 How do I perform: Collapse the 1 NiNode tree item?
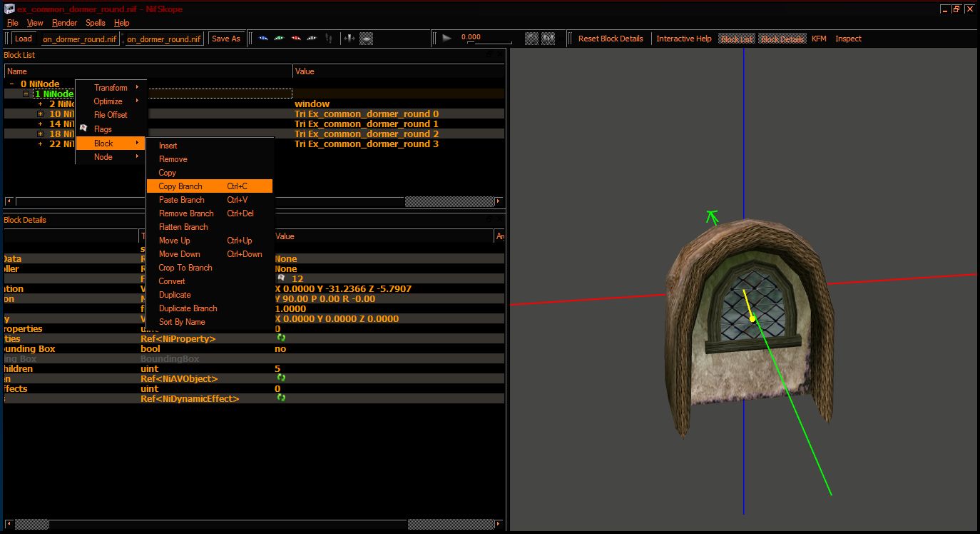(x=26, y=94)
